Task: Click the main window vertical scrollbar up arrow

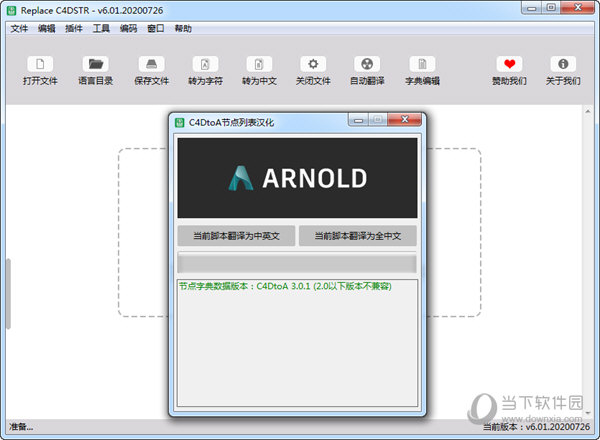Action: click(x=588, y=111)
